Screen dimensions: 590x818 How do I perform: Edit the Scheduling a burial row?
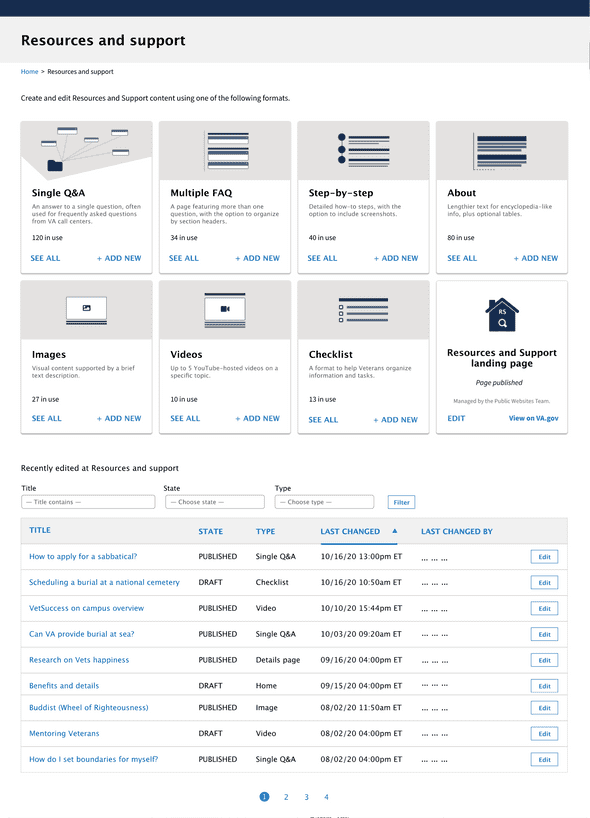[x=544, y=582]
